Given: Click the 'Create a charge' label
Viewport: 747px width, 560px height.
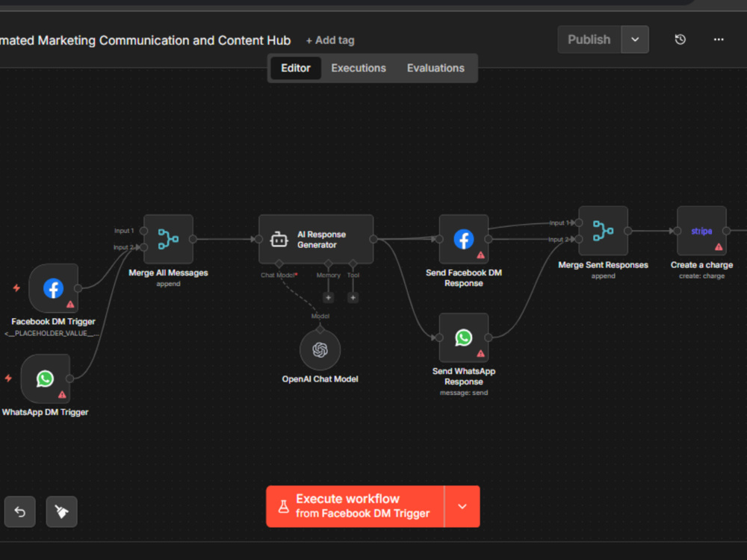Looking at the screenshot, I should pos(701,265).
